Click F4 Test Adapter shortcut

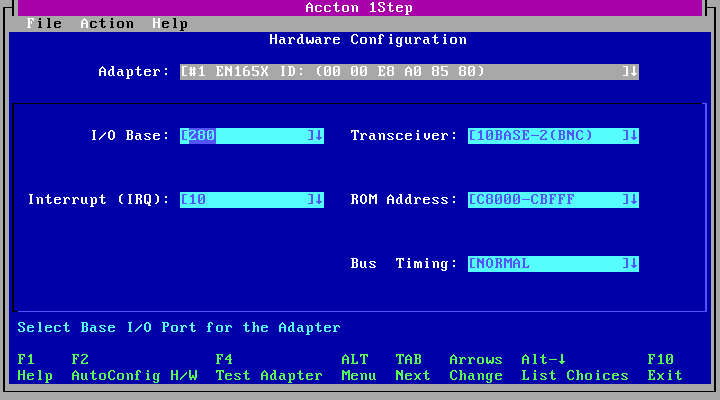[x=269, y=367]
